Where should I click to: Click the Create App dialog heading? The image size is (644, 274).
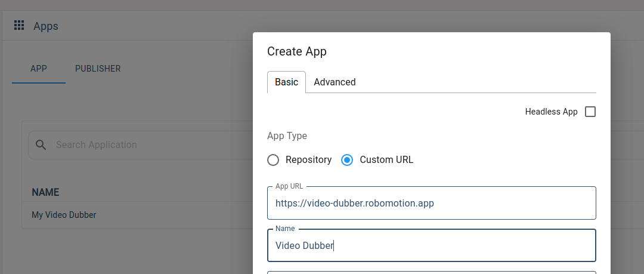click(297, 51)
